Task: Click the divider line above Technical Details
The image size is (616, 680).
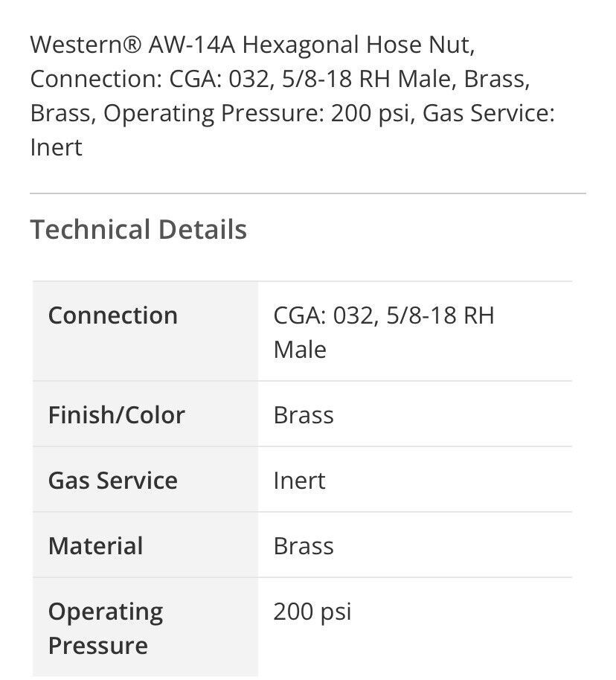Action: tap(308, 193)
